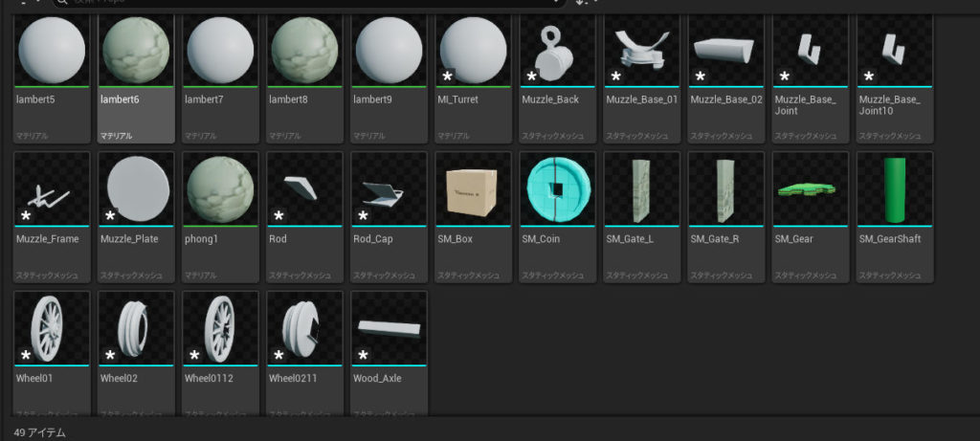Click the highlighted lambert6 material
This screenshot has height=441, width=980.
click(136, 51)
